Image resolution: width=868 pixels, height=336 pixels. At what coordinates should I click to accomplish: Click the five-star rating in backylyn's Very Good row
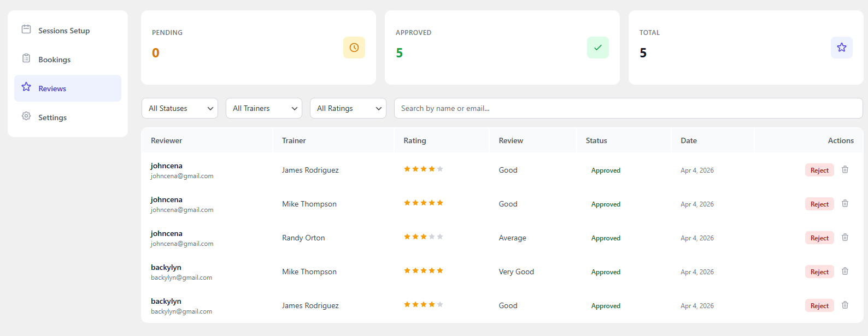(423, 270)
